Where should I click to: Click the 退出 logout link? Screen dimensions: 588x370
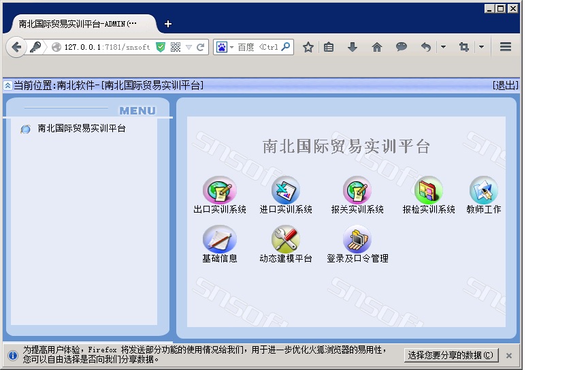(x=505, y=85)
